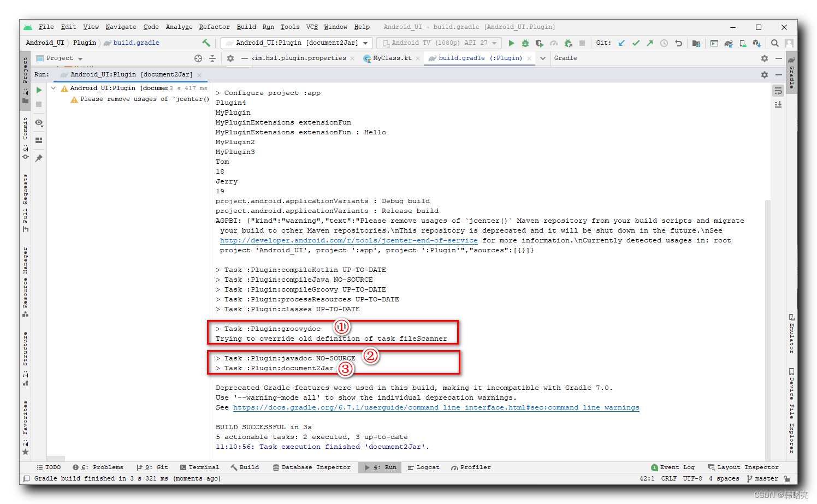Click the Rollback undo arrow icon
Viewport: 817px width, 504px height.
pos(678,43)
